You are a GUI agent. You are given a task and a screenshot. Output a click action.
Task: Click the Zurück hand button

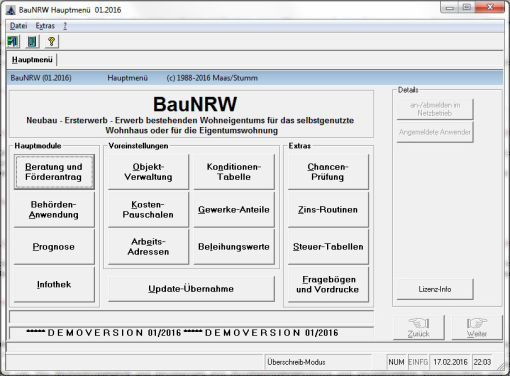419,328
